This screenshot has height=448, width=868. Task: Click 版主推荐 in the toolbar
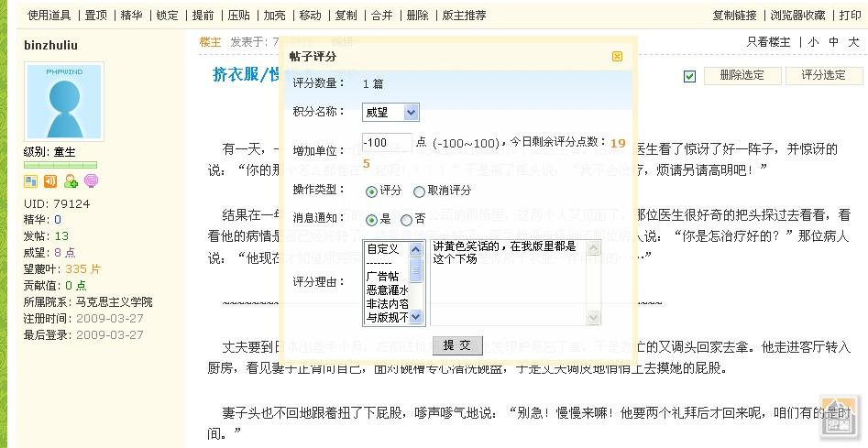tap(465, 16)
